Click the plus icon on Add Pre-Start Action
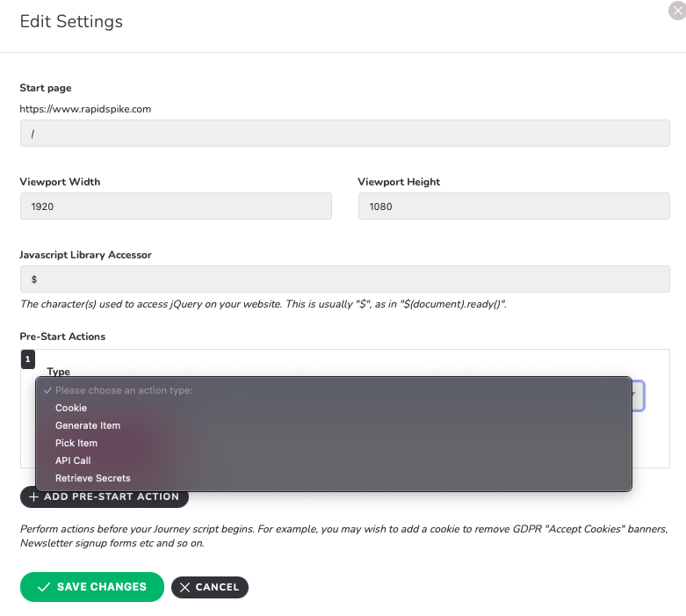The height and width of the screenshot is (616, 686). tap(33, 496)
